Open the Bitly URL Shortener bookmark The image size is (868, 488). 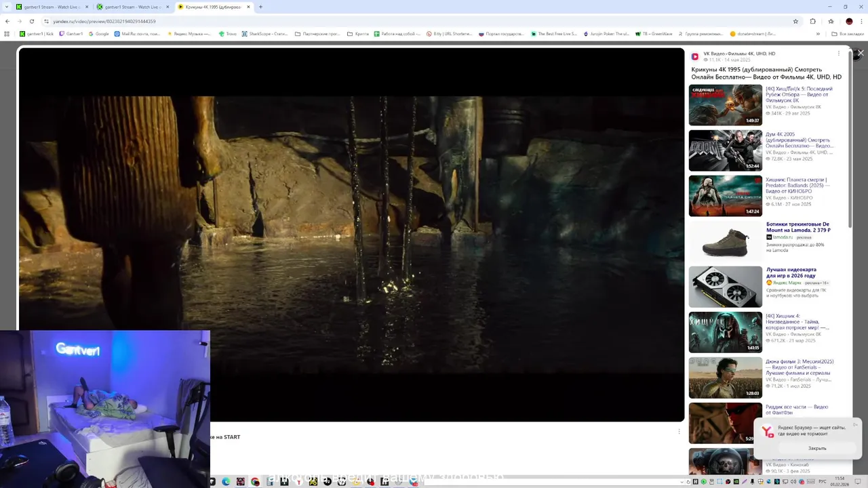(449, 33)
